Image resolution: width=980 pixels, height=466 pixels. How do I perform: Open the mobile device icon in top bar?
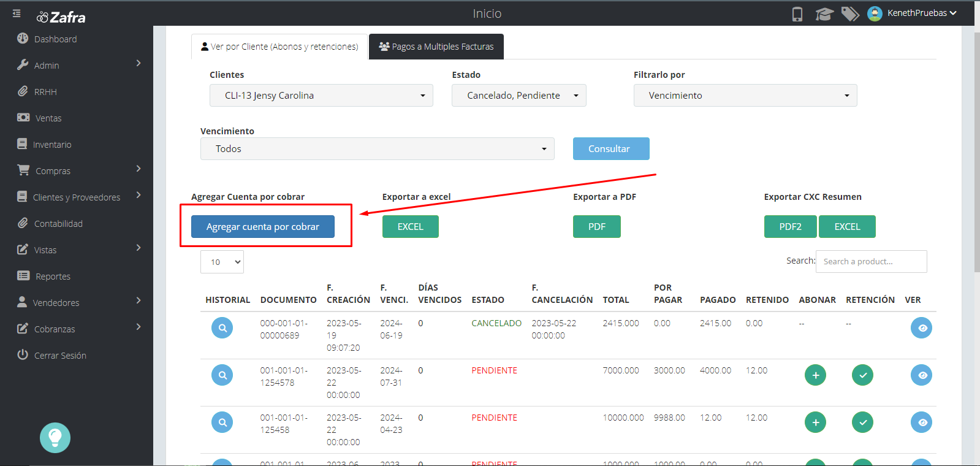pyautogui.click(x=797, y=14)
